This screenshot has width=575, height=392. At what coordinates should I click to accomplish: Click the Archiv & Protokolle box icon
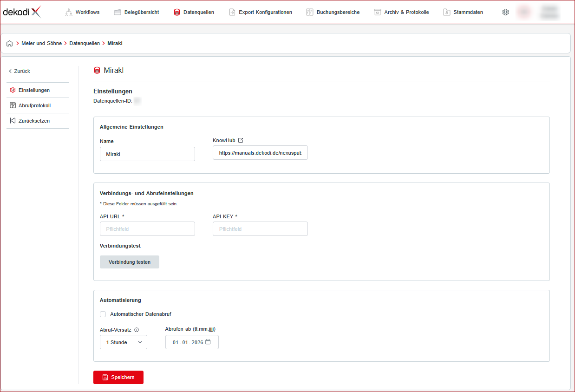(378, 12)
